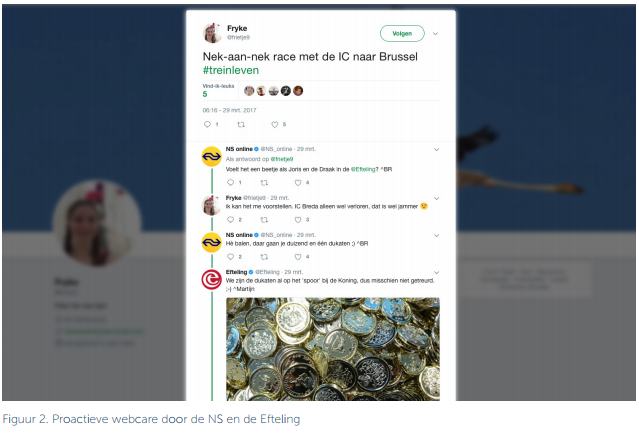The height and width of the screenshot is (433, 639).
Task: Expand options chevron next to Volgen button
Action: [435, 34]
